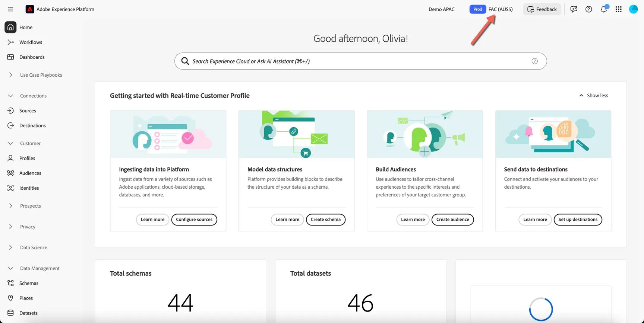Image resolution: width=644 pixels, height=323 pixels.
Task: Click the Destinations sidebar icon
Action: 10,125
